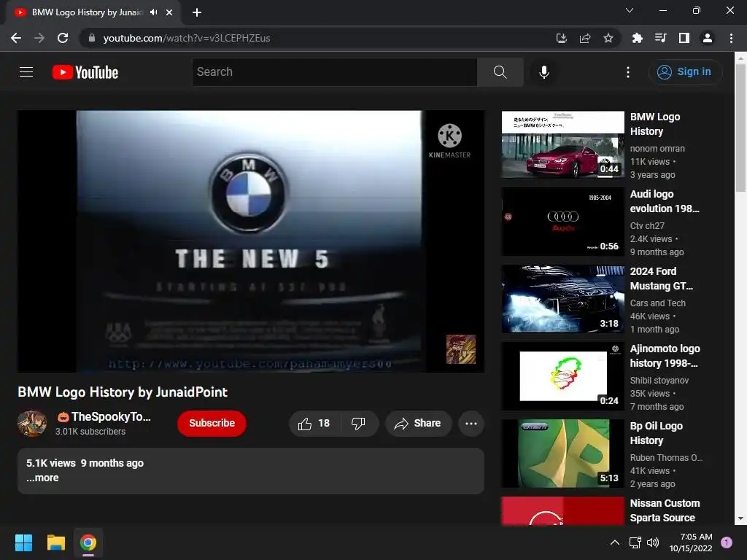Reload the YouTube page

coord(63,38)
